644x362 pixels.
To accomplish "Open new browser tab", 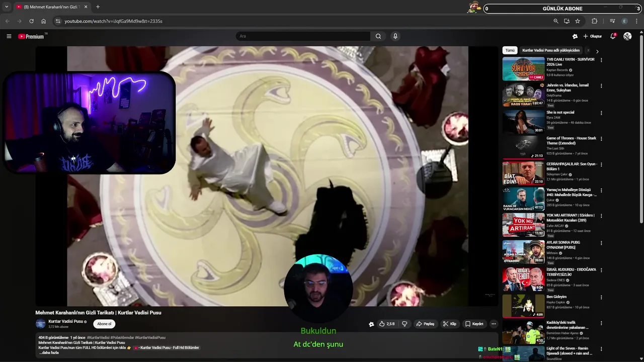I will (x=98, y=7).
